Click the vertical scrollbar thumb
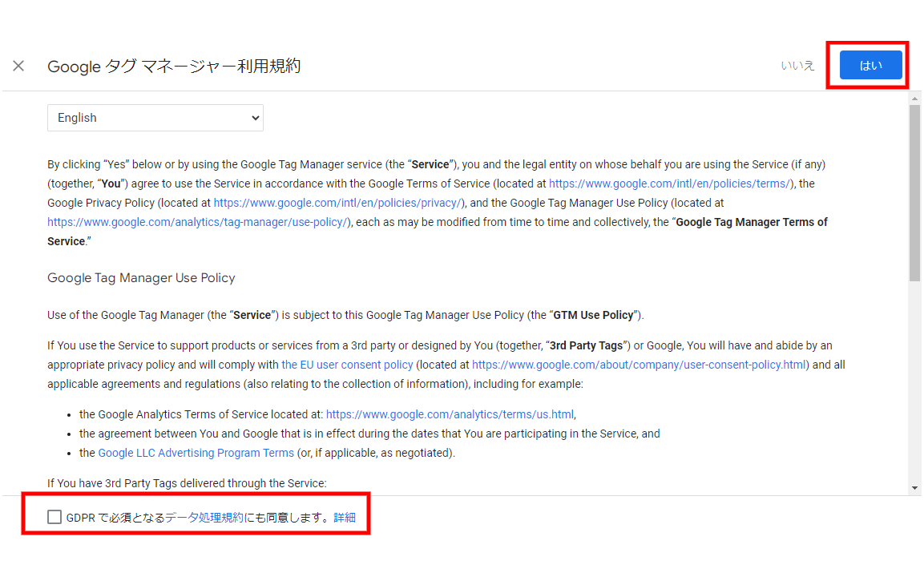 (x=914, y=192)
